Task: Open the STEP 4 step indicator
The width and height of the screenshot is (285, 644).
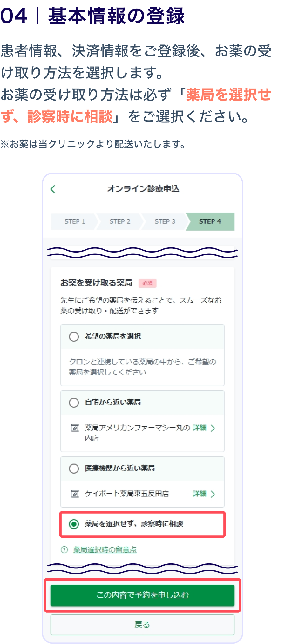Action: [x=210, y=221]
